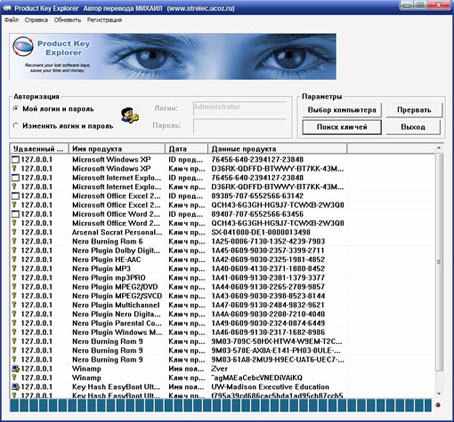Click the user icon of the Winamp Zver row

click(x=15, y=369)
